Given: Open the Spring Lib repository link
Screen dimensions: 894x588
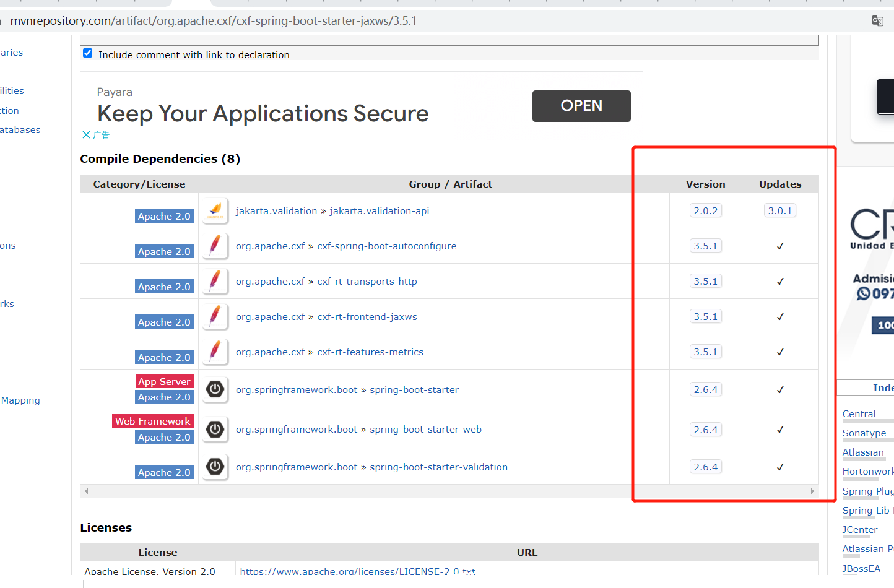Looking at the screenshot, I should click(x=866, y=511).
